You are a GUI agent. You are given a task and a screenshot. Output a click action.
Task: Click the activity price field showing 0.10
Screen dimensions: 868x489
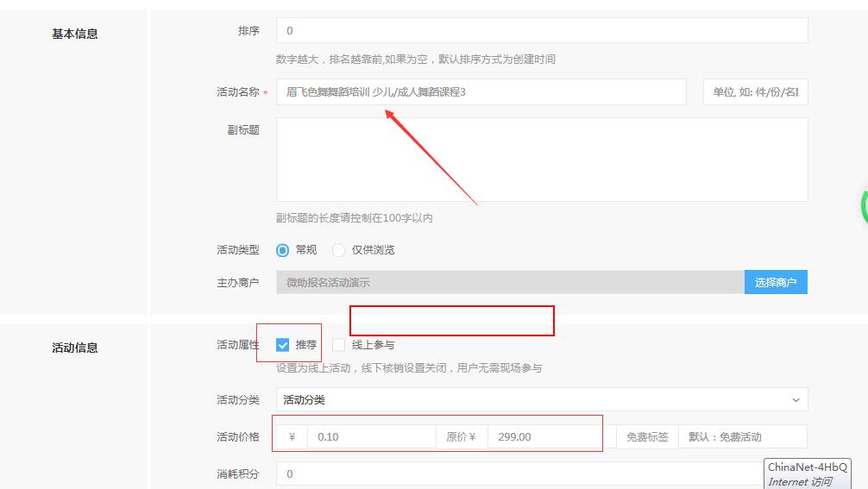(371, 437)
